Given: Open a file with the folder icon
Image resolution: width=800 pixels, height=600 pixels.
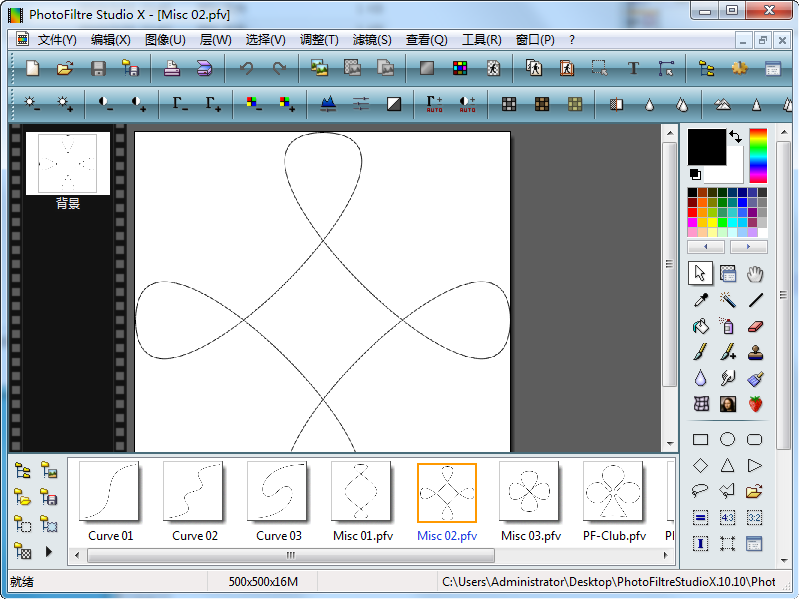Looking at the screenshot, I should coord(65,68).
